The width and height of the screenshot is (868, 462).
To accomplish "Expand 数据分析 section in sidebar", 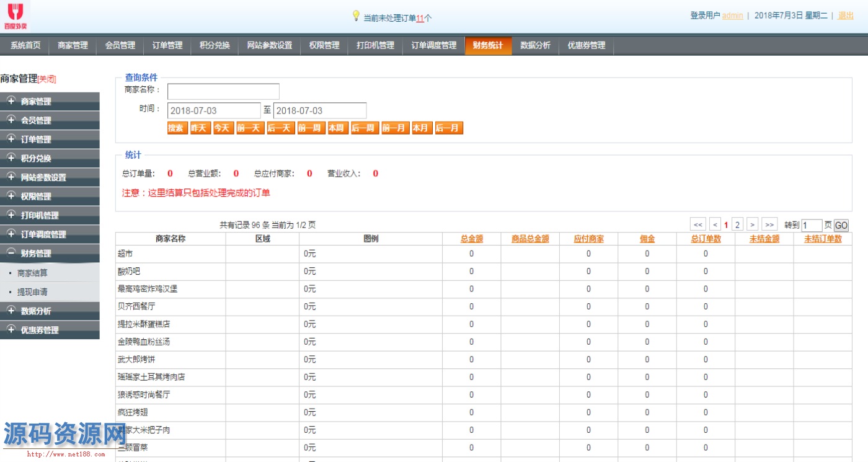I will tap(50, 311).
